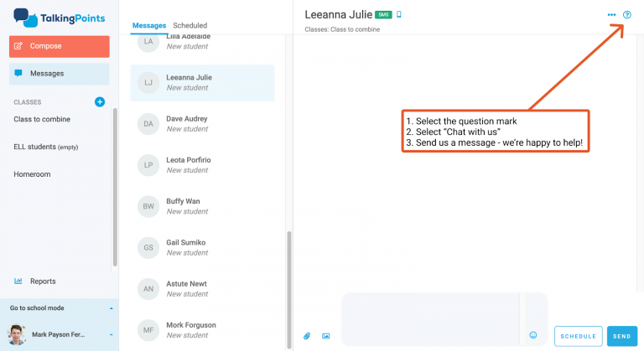
Task: Click the green SMS badge
Action: pos(383,15)
